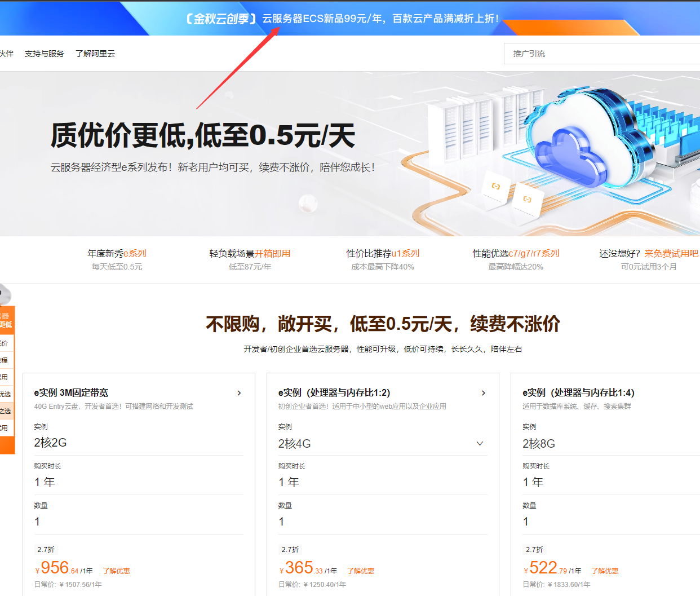Expand the 2核4G instance dropdown

(x=480, y=444)
